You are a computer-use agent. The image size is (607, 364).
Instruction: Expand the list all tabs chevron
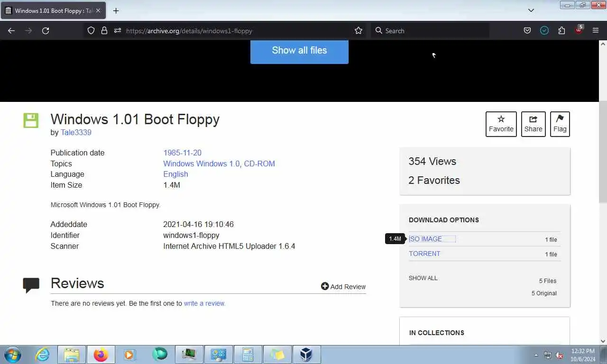coord(531,10)
